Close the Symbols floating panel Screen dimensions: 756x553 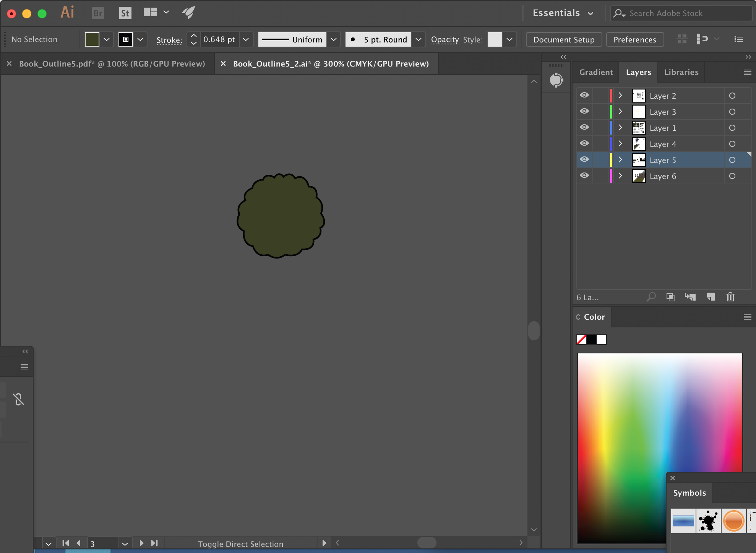click(x=673, y=478)
